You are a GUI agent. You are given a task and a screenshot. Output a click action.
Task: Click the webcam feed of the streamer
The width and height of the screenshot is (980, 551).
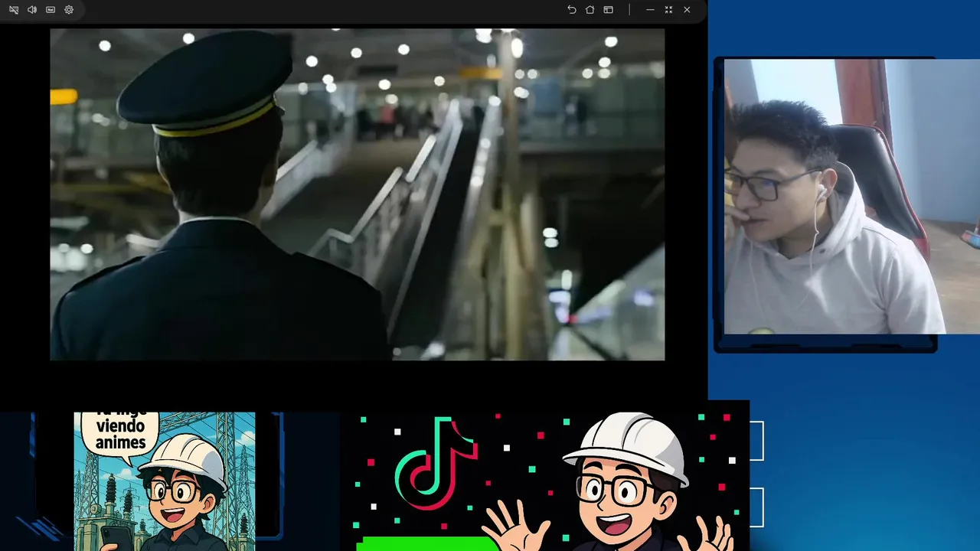(851, 197)
